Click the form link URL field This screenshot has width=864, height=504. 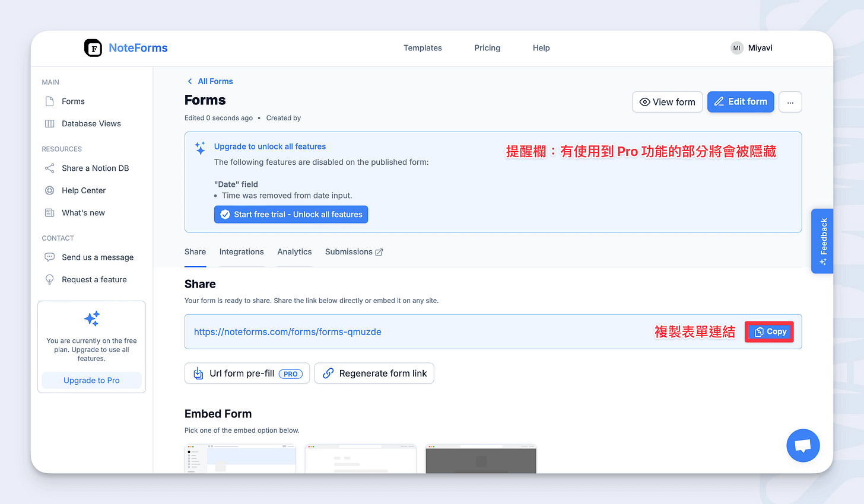pyautogui.click(x=493, y=332)
